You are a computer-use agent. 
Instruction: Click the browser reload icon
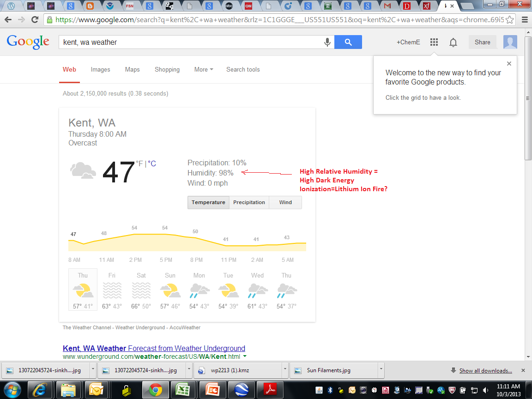35,20
